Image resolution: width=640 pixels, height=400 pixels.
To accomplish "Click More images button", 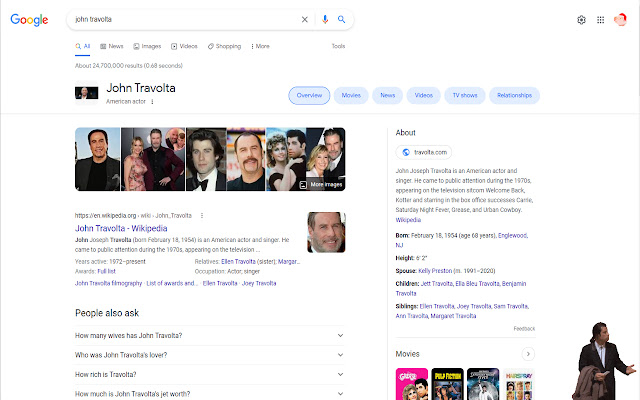I will (322, 184).
